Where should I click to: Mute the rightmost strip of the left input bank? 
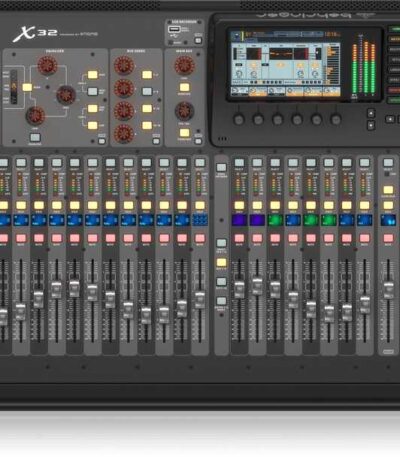point(200,238)
